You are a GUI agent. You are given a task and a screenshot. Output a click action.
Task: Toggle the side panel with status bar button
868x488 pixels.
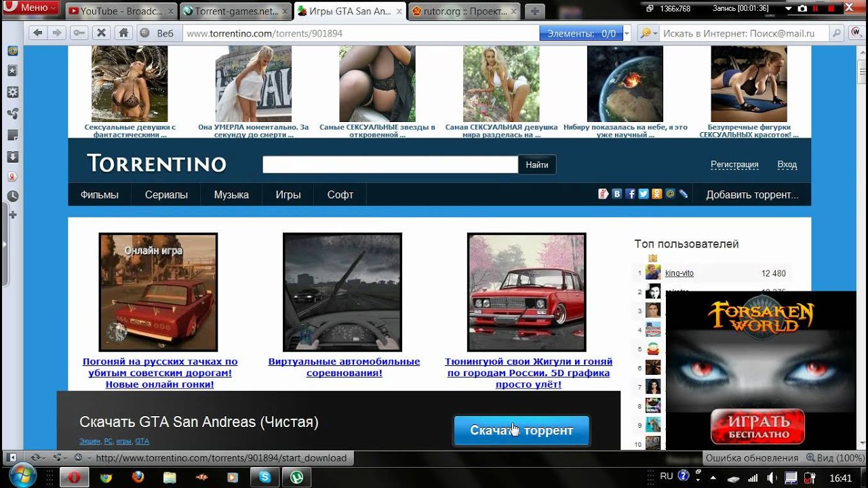(x=12, y=457)
